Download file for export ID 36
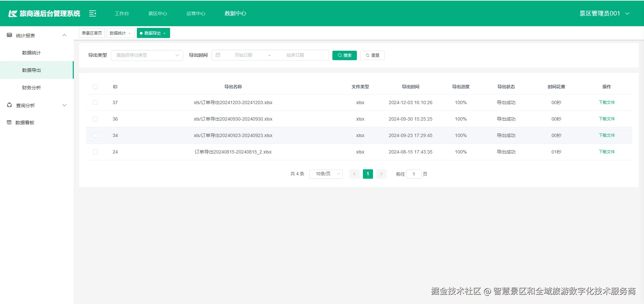The width and height of the screenshot is (644, 304). pyautogui.click(x=606, y=119)
